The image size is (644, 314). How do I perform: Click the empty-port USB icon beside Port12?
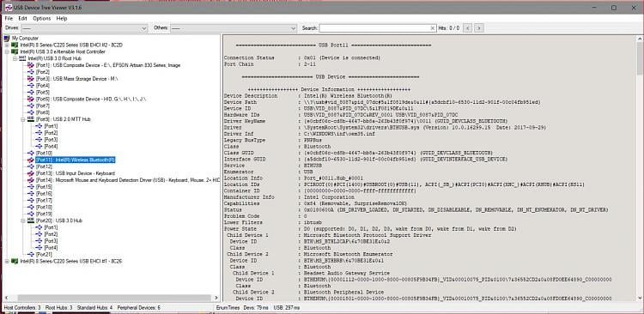pos(31,166)
